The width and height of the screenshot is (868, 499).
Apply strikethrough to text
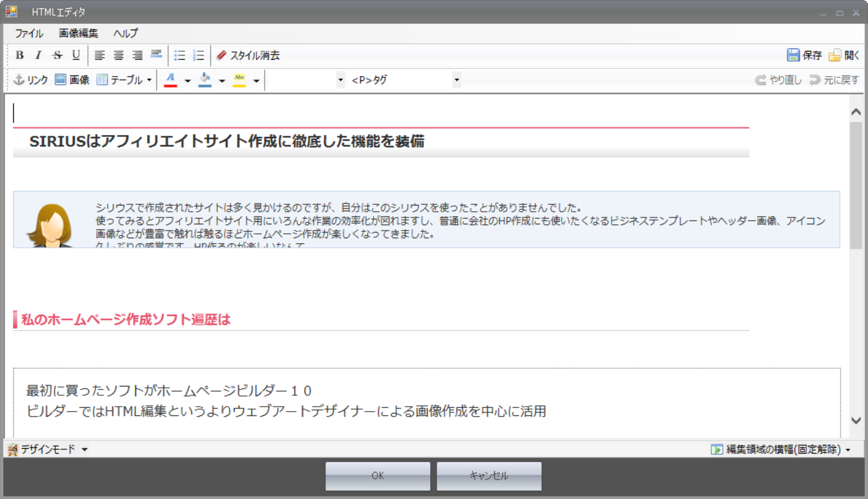click(x=57, y=55)
